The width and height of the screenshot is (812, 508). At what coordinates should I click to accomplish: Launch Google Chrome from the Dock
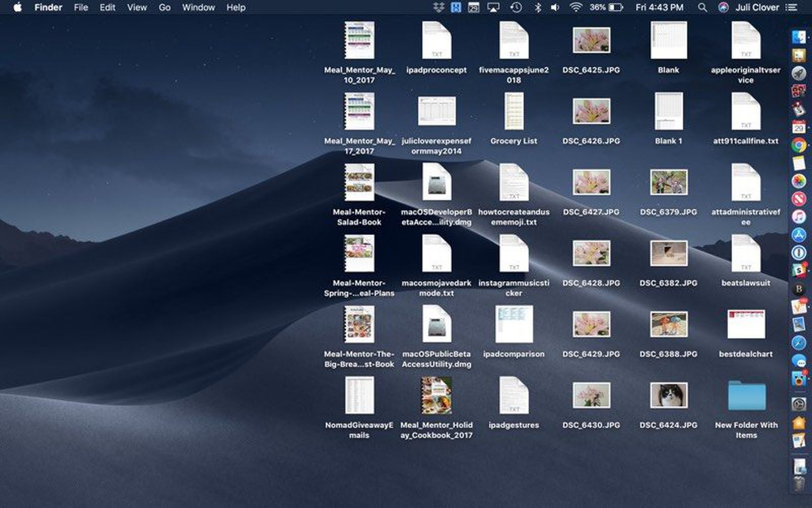[x=798, y=144]
